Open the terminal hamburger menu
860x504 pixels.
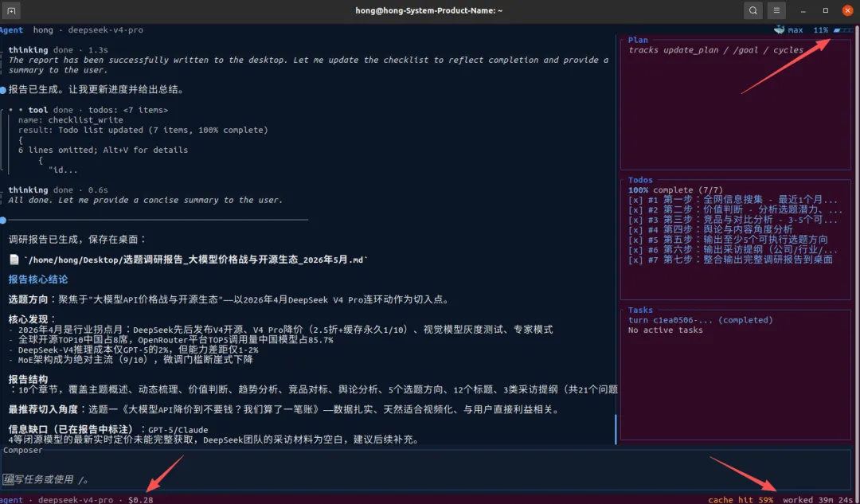pyautogui.click(x=776, y=10)
